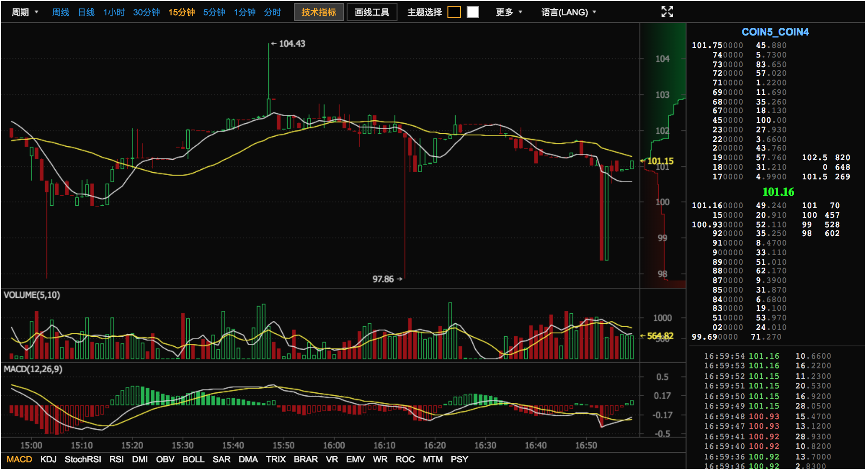Screen dimensions: 868x471
Task: Select the bid row 100.930000 52.110
Action: click(739, 225)
